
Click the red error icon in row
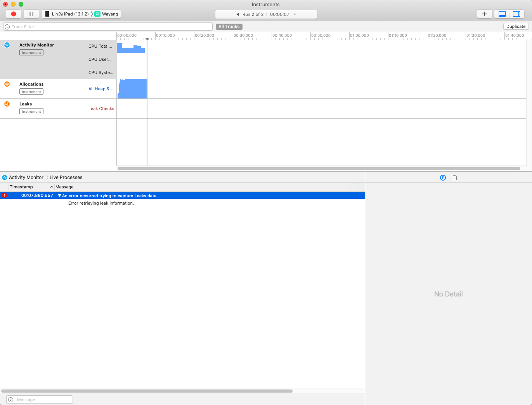4,195
